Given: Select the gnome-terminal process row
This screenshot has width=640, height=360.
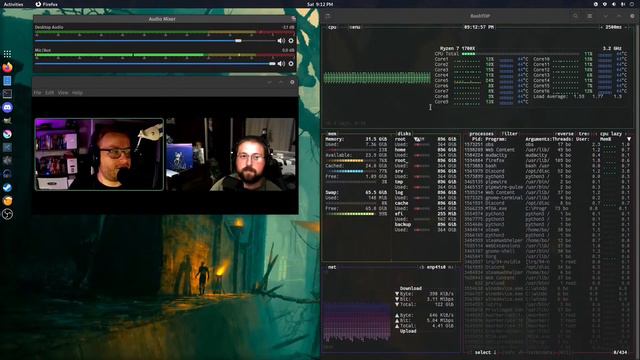Looking at the screenshot, I should 547,198.
